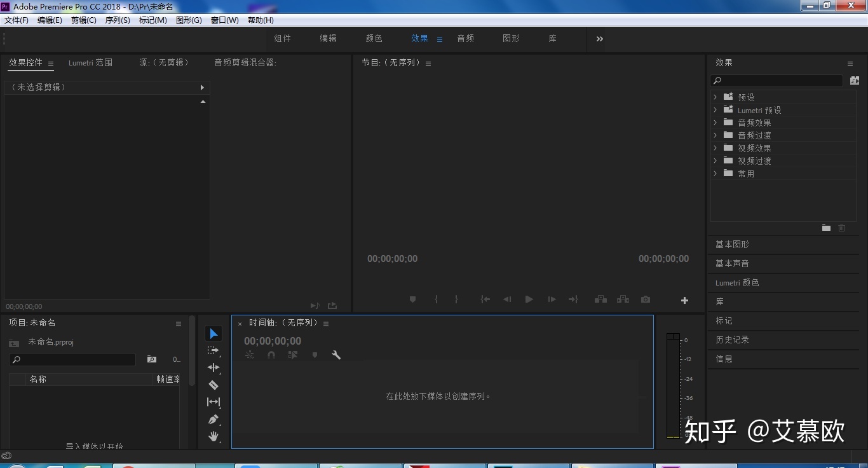Click the Play button in Program monitor

point(529,299)
